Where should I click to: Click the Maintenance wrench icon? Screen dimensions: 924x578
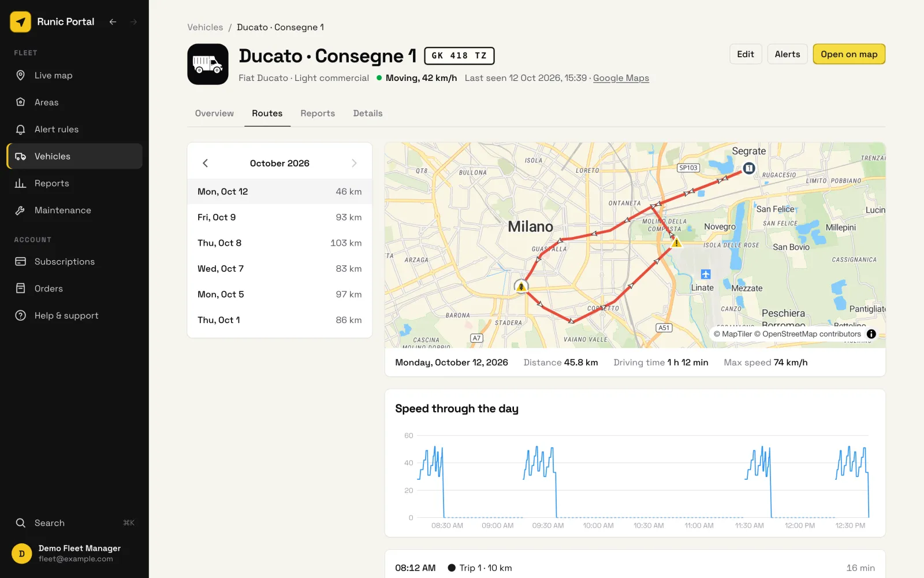pyautogui.click(x=21, y=210)
